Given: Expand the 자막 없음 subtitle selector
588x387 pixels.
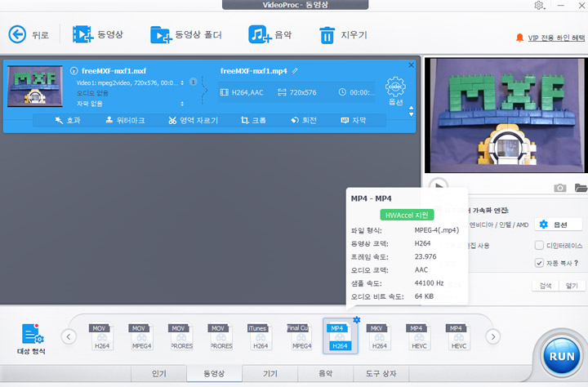Looking at the screenshot, I should pos(182,104).
